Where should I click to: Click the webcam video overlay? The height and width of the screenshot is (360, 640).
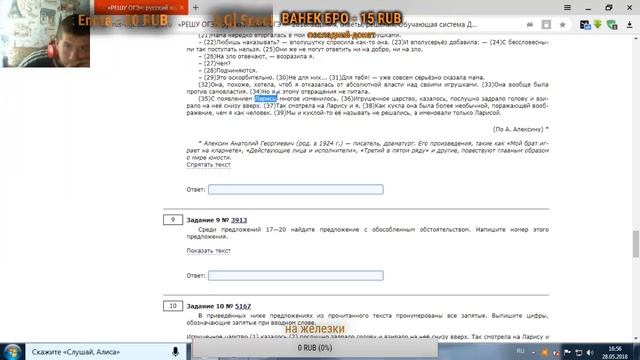46,33
